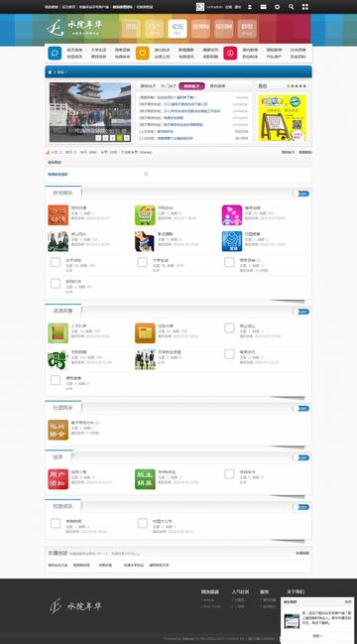Viewport: 357px width, 644px height.
Task: Click the yellow advertisement banner image
Action: [x=283, y=118]
